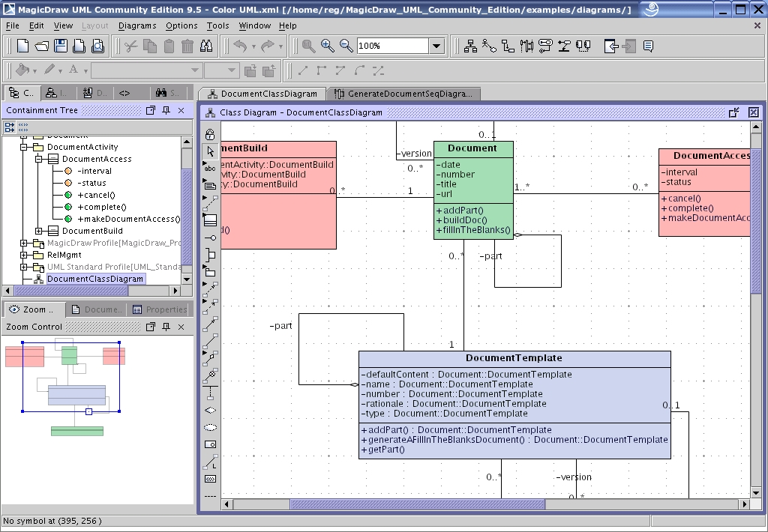Toggle the padlock icon in diagram palette
This screenshot has height=532, width=768.
point(211,135)
